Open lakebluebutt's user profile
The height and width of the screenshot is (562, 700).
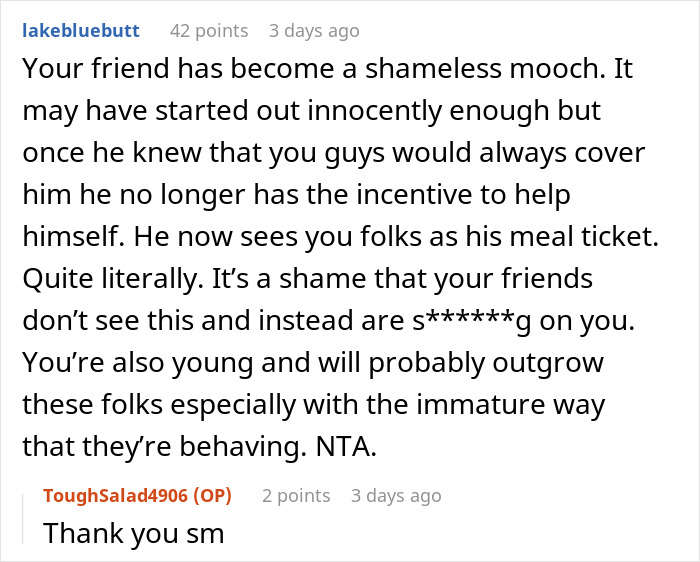click(81, 31)
